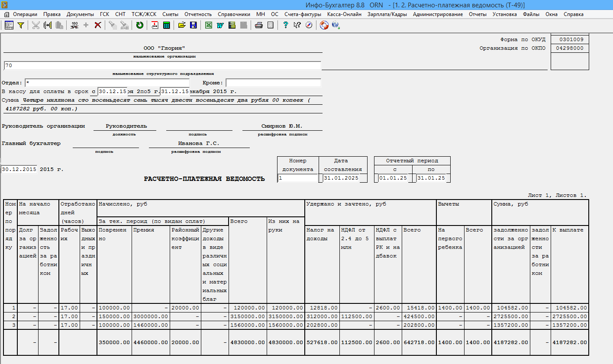613x364 pixels.
Task: Click the yellow funnel filter icon
Action: point(20,25)
